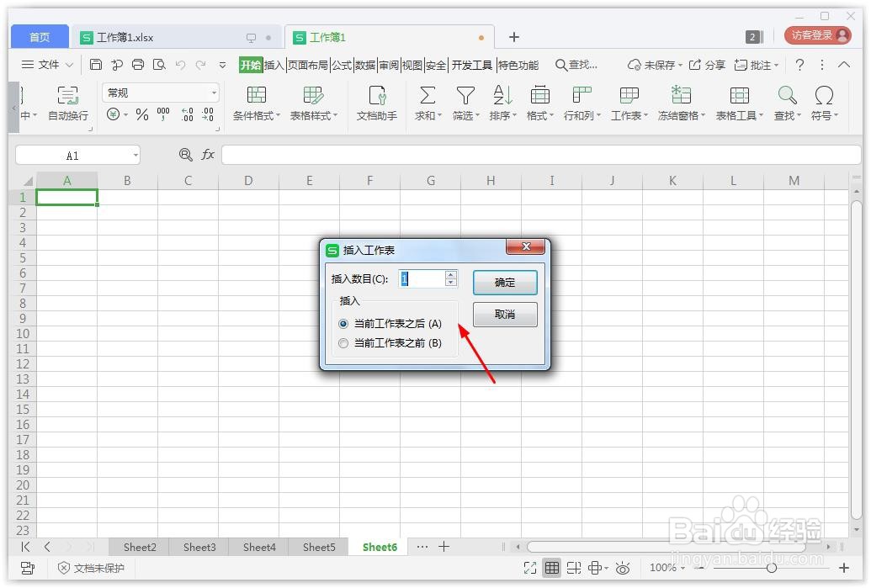Click the 插入数目 count input field
The image size is (871, 588).
(421, 278)
